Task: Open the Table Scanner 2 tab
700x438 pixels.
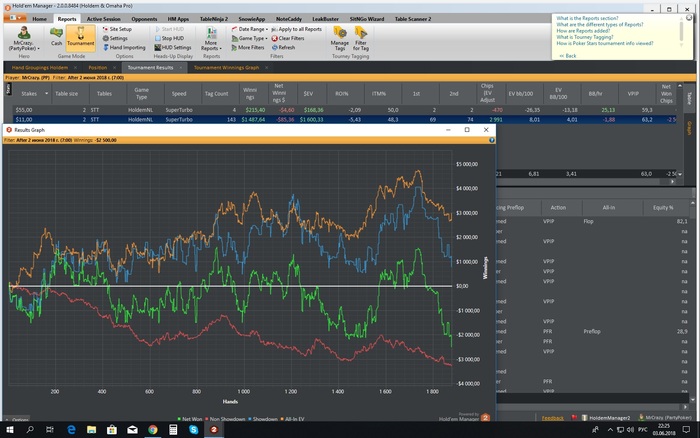Action: tap(413, 19)
